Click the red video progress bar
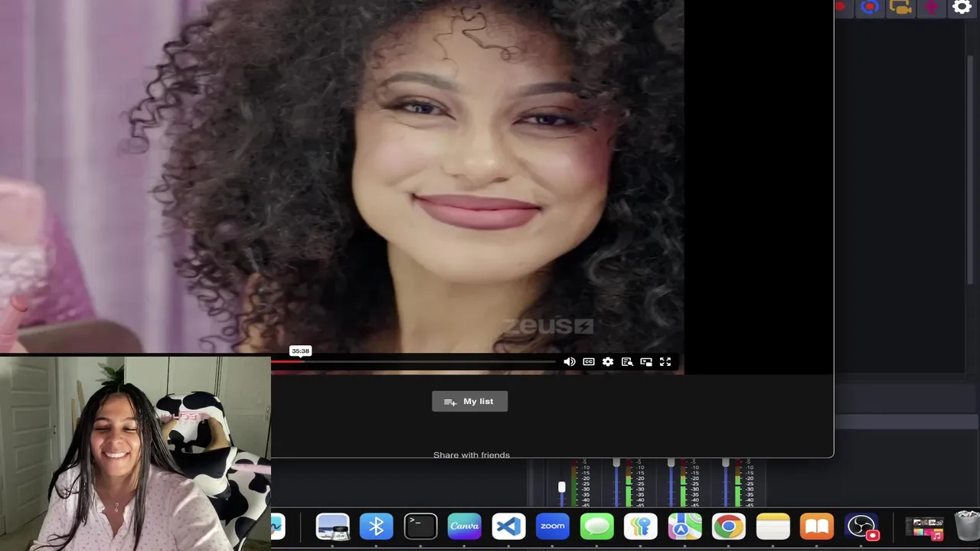The image size is (980, 551). 287,361
